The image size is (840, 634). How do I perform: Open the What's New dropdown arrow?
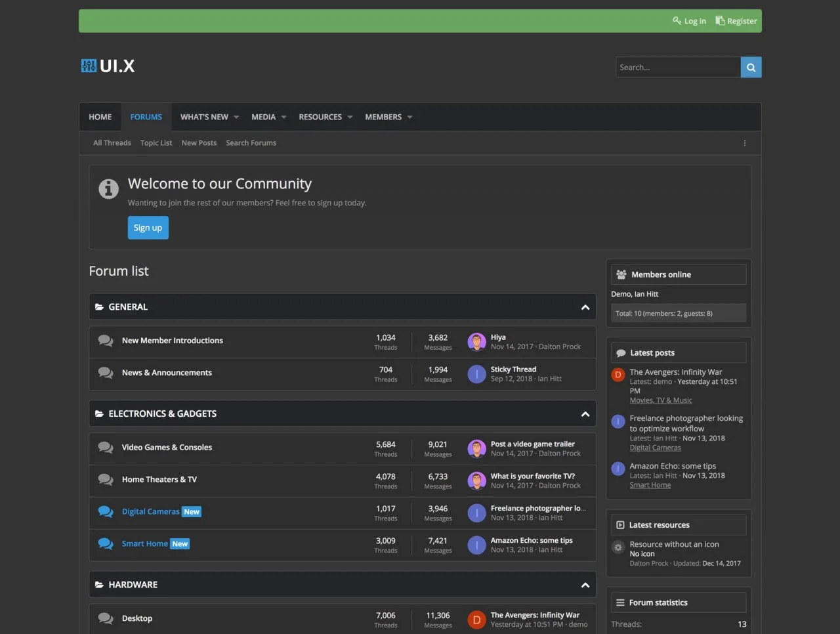(x=236, y=117)
